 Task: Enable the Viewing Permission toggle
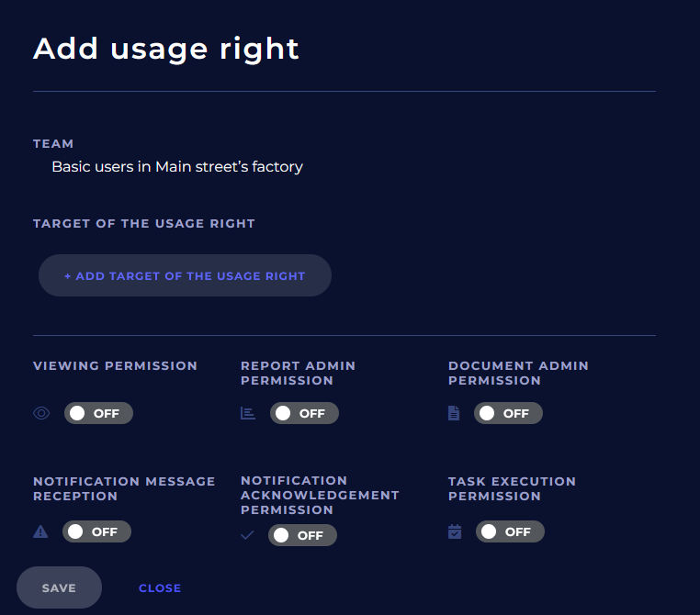pyautogui.click(x=98, y=413)
